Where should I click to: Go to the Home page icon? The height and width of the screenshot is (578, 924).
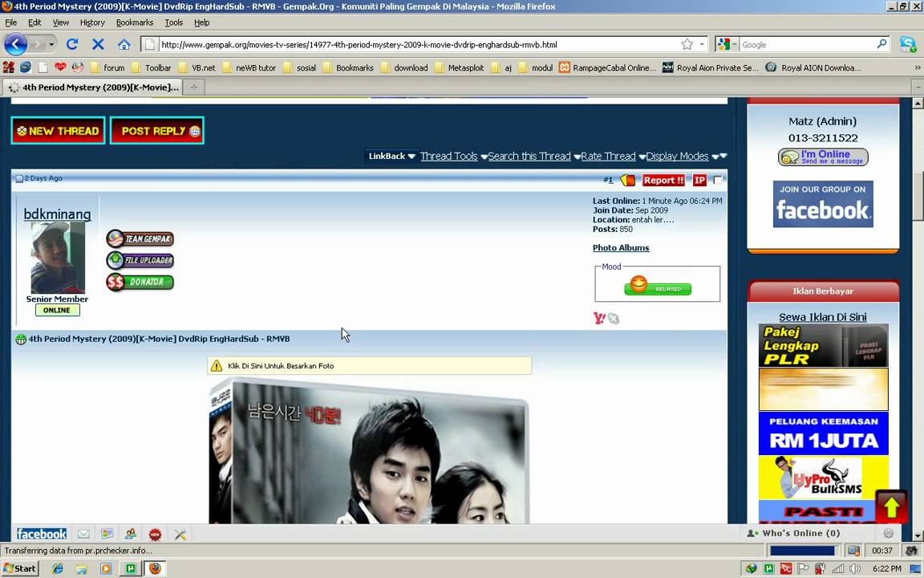tap(124, 44)
